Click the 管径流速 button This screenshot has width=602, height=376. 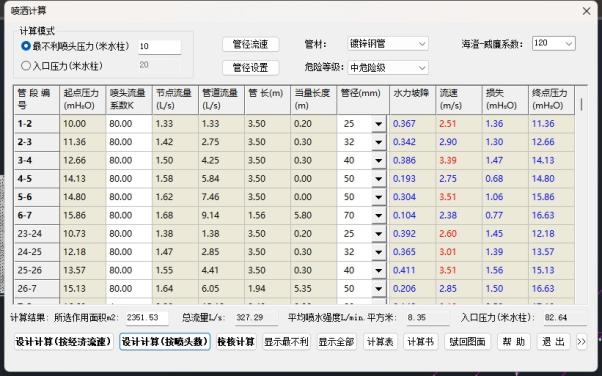coord(250,44)
